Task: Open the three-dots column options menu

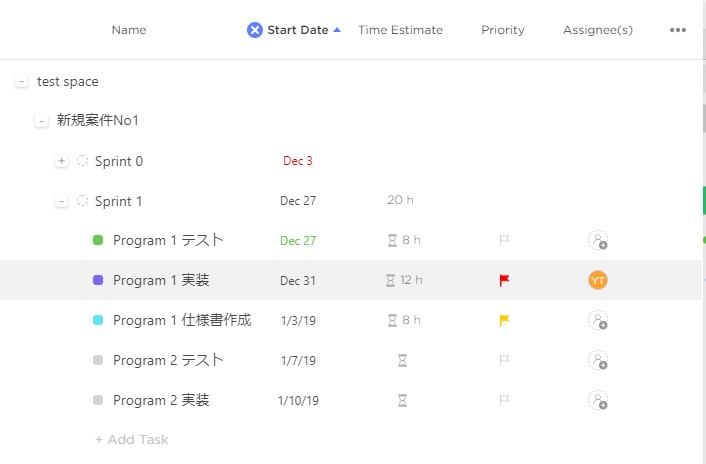Action: [x=678, y=30]
